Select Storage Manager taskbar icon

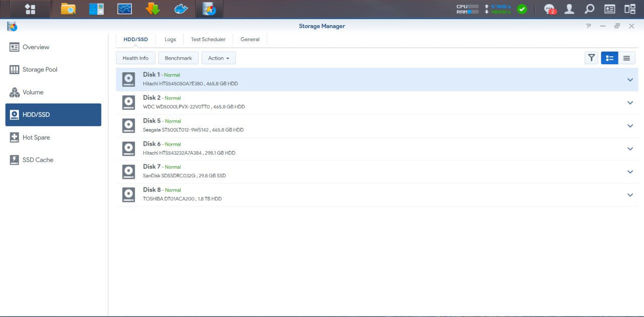[x=209, y=9]
